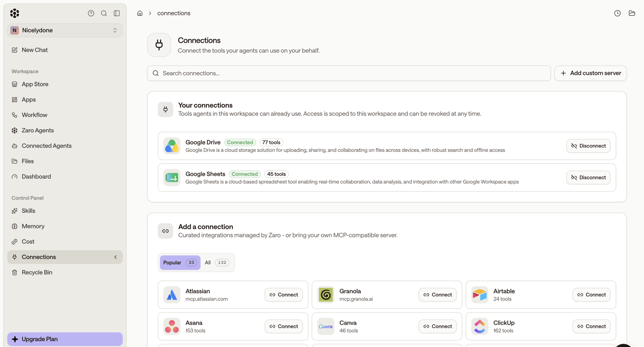Click the 77 tools badge

pyautogui.click(x=271, y=142)
